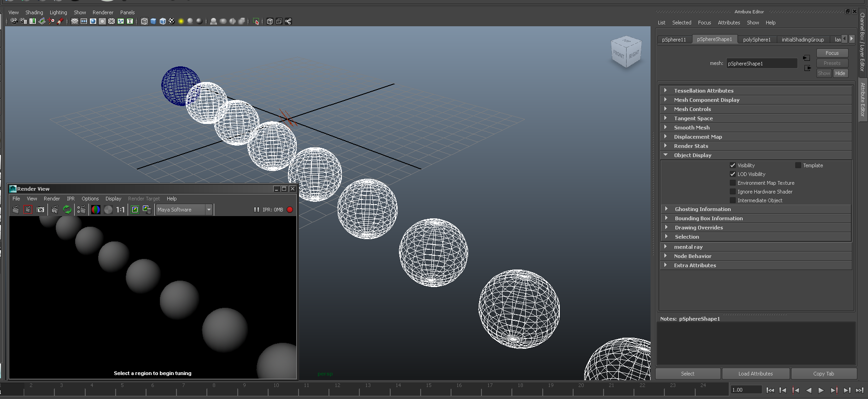The image size is (868, 399).
Task: Toggle the LOD Visibility checkbox
Action: (733, 174)
